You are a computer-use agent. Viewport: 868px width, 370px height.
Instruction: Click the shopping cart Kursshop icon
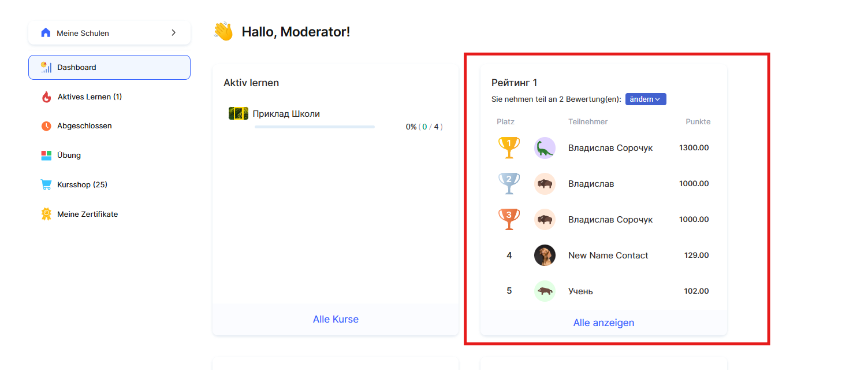click(46, 184)
